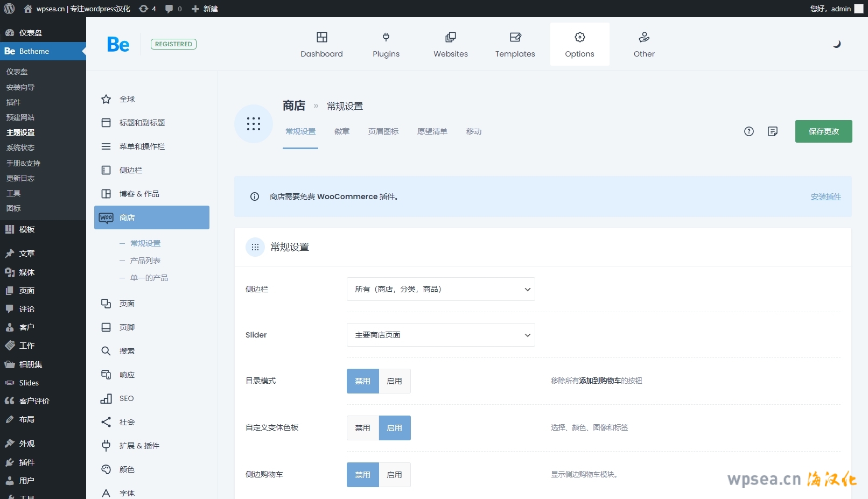Go to Templates in top navigation
The height and width of the screenshot is (499, 868).
pos(515,44)
